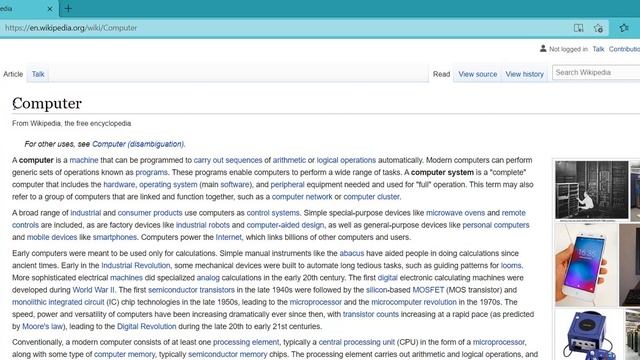
Task: Follow the computer network link
Action: click(302, 197)
